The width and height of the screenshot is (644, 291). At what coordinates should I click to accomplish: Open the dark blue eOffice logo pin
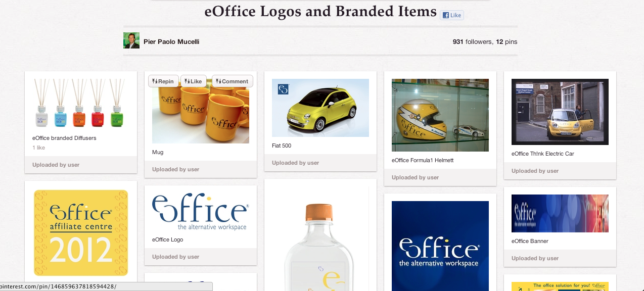point(440,246)
